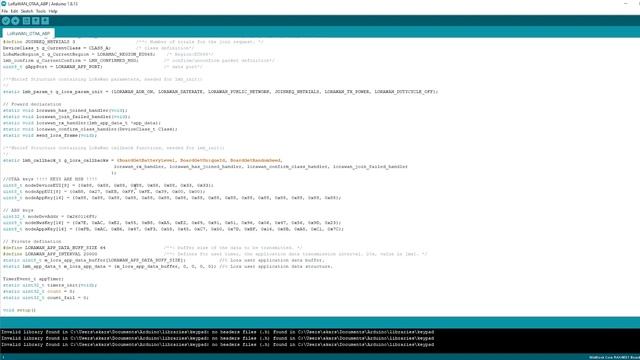
Task: Click the 'm_lora_app_data_buffer' declaration line
Action: pos(94,260)
